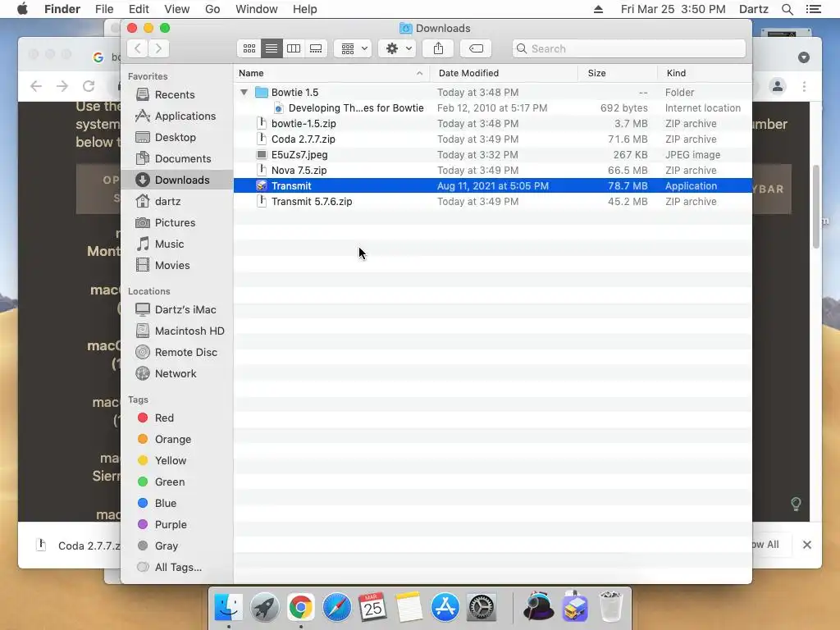Image resolution: width=840 pixels, height=630 pixels.
Task: Select Network location
Action: (x=176, y=374)
